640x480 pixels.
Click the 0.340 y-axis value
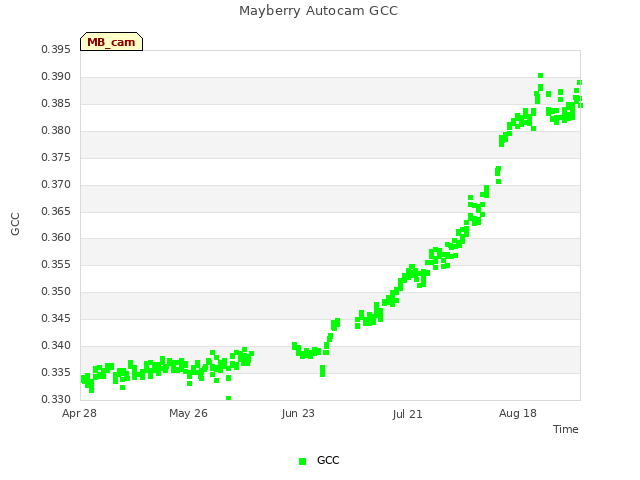tap(56, 345)
